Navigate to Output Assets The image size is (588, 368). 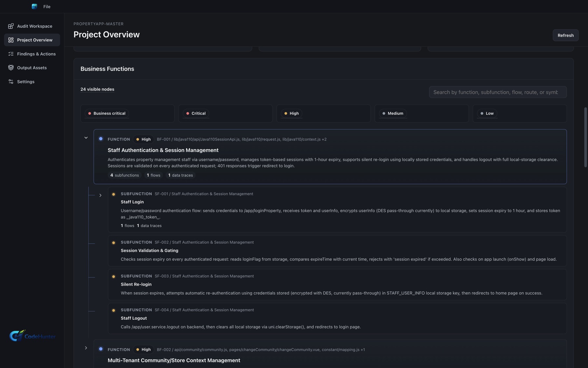pyautogui.click(x=32, y=68)
